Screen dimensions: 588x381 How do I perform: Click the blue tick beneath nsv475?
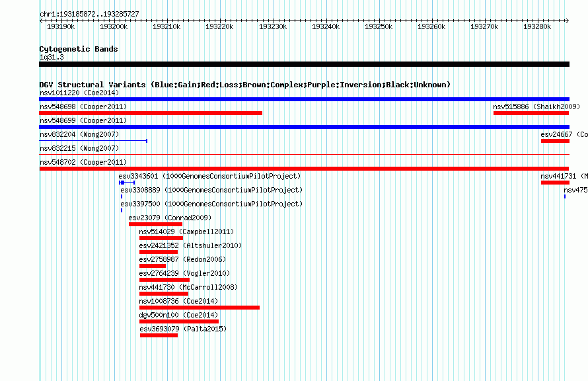565,196
